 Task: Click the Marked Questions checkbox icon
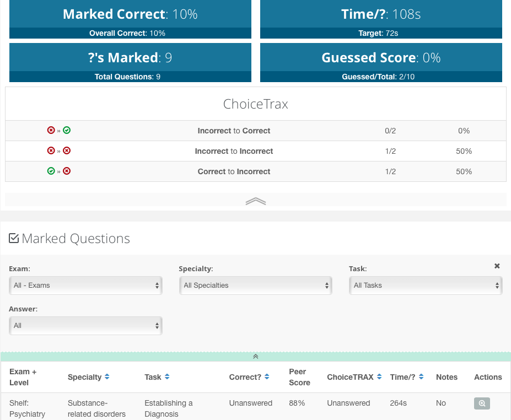14,239
